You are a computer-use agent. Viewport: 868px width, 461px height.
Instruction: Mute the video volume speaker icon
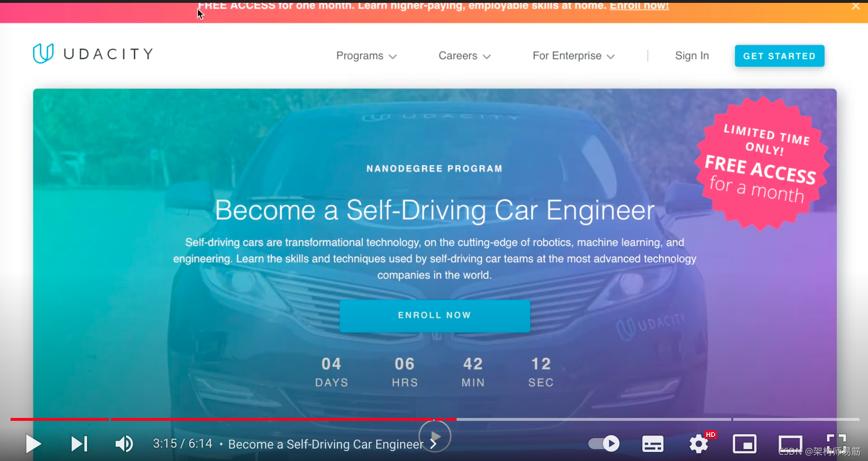pos(124,444)
